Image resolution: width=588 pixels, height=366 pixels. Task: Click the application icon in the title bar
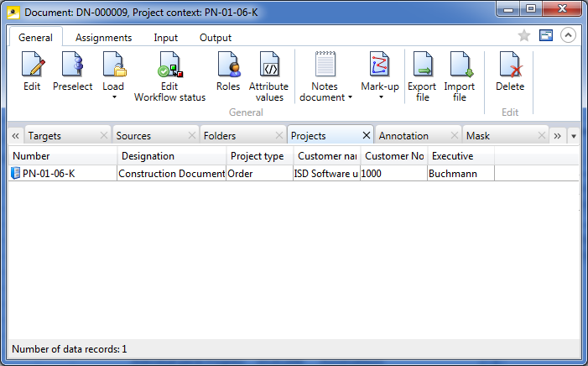click(x=13, y=13)
